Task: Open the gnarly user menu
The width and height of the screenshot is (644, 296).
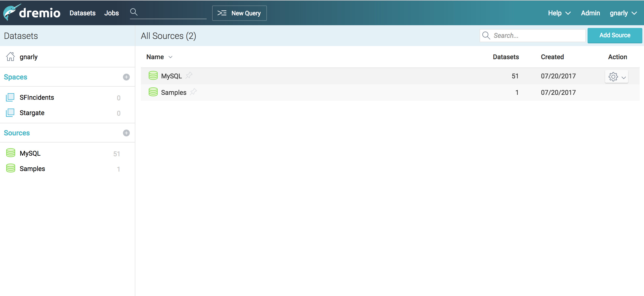Action: coord(623,13)
